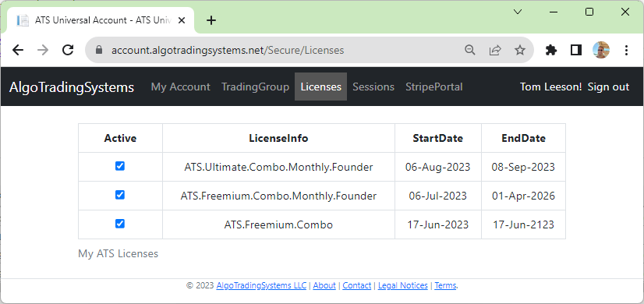Uncheck Active for ATS.Freemium.Combo.Monthly.Founder
The width and height of the screenshot is (644, 304).
(120, 195)
